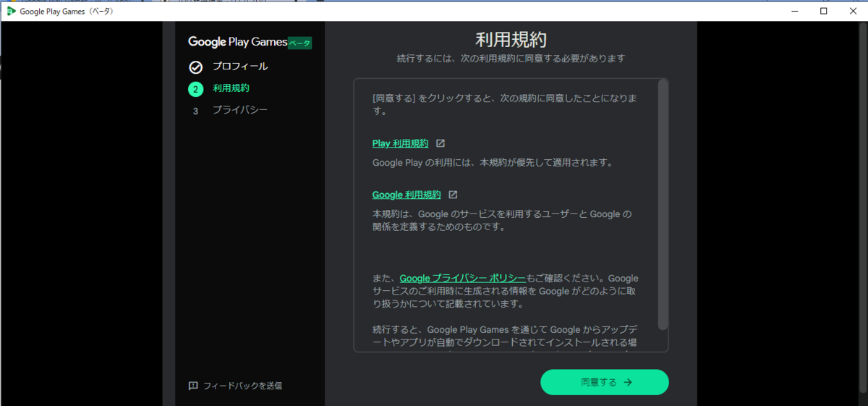Click text 続行するには、次の利用規約に同意する必要があります
This screenshot has width=868, height=406.
[511, 58]
